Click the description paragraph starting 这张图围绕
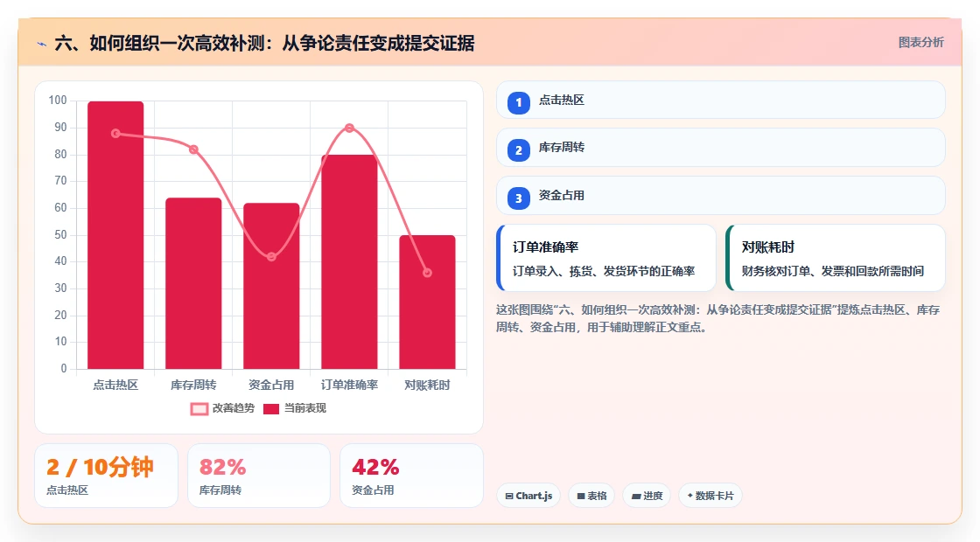Screen dimensions: 980x542 718,318
